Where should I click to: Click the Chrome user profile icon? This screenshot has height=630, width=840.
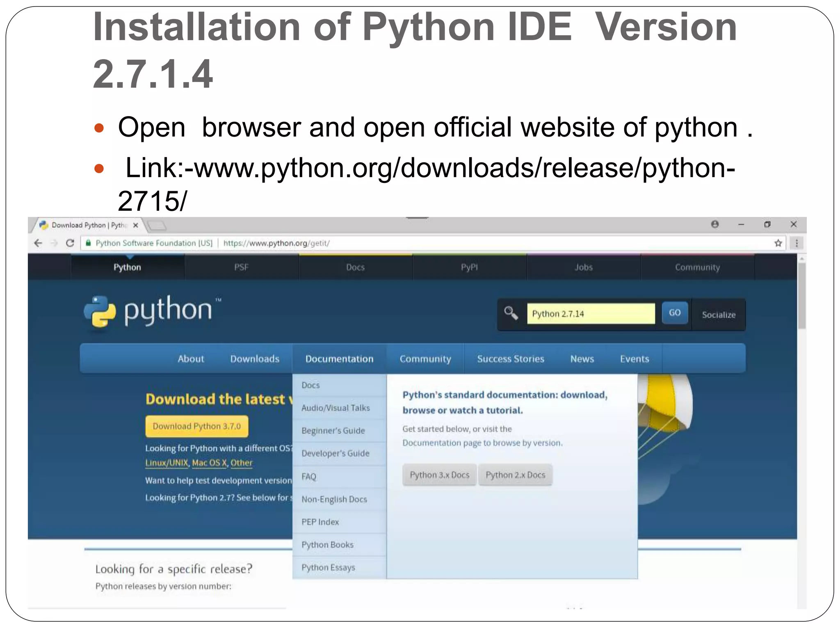point(715,224)
